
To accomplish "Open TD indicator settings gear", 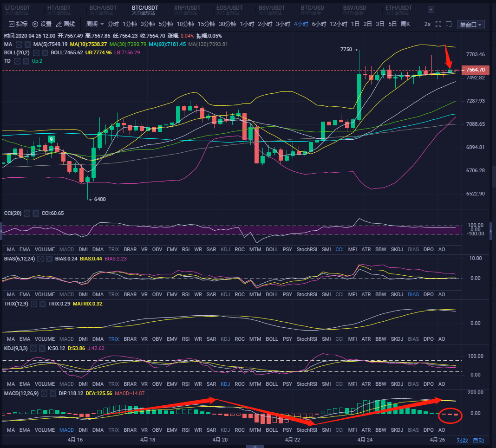I will pyautogui.click(x=17, y=61).
